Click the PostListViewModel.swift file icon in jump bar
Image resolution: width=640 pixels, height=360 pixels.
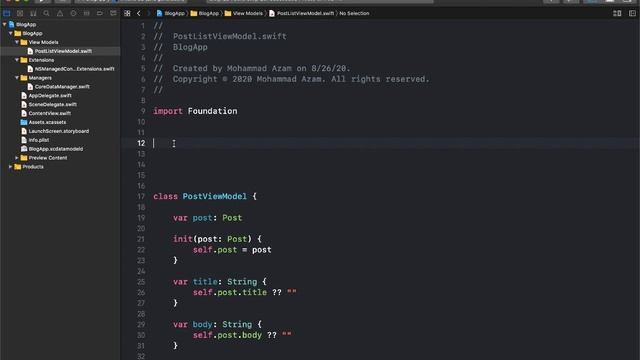pyautogui.click(x=272, y=13)
